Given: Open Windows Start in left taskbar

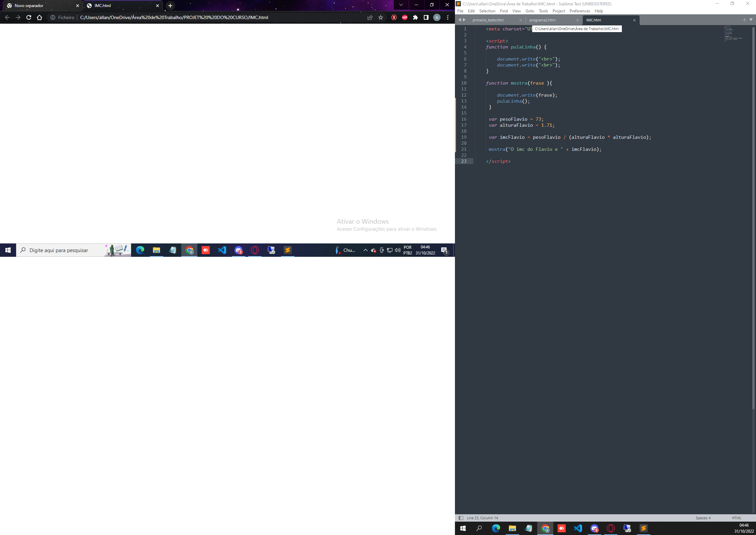Looking at the screenshot, I should pos(8,250).
